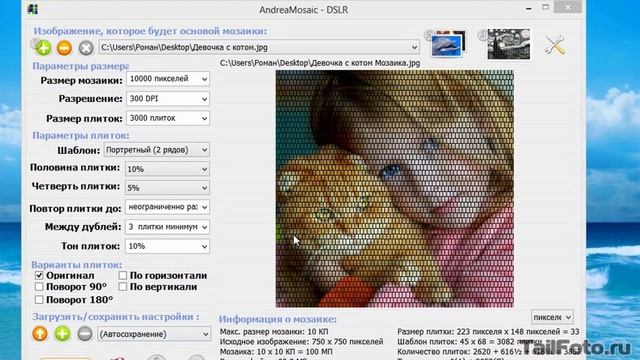Screen dimensions: 640x360
Task: Click the Размер плитки: 223 пикселя line
Action: [488, 332]
